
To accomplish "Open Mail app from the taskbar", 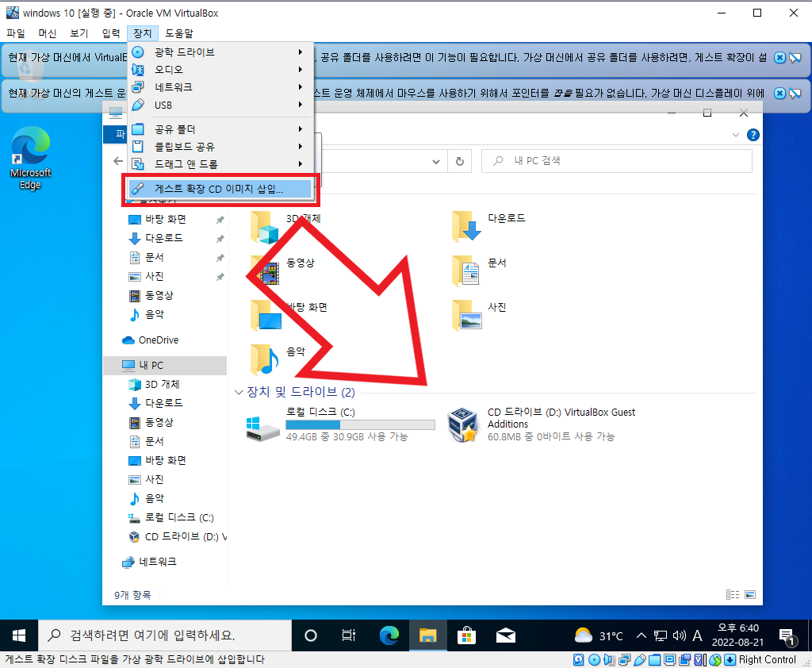I will (x=505, y=635).
